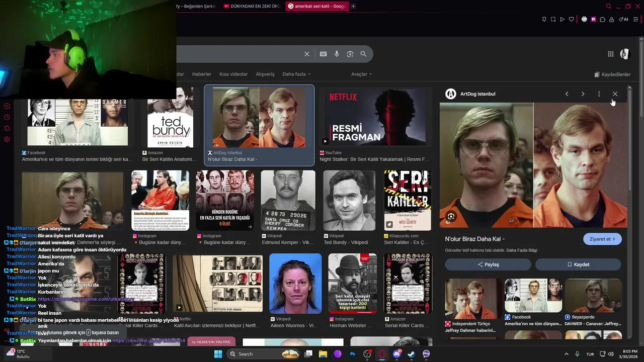Open the three-dot menu in preview panel
Screen dimensions: 644x362
pyautogui.click(x=599, y=94)
